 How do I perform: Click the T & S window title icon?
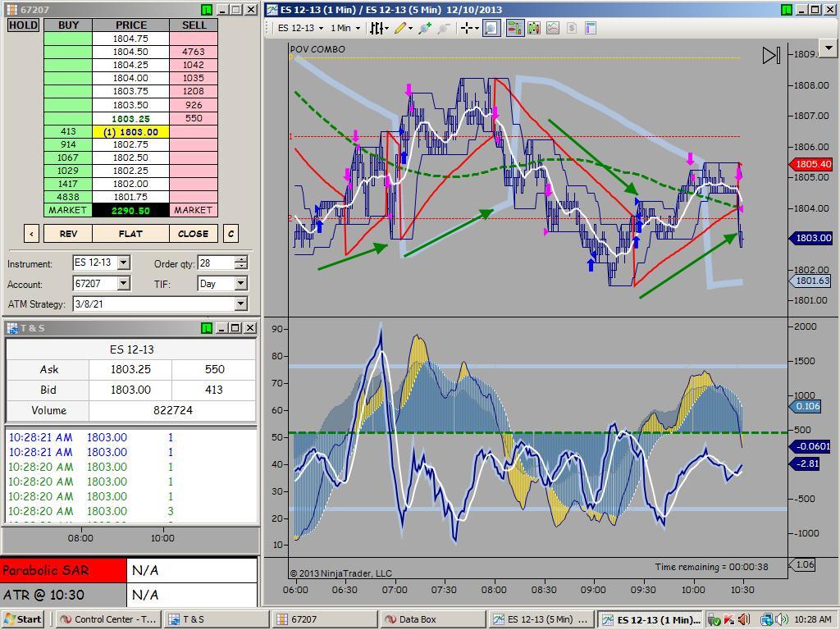(x=11, y=328)
